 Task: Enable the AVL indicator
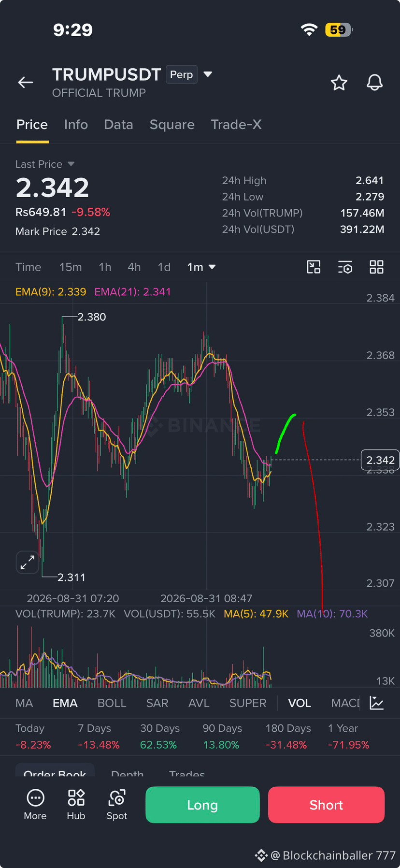point(199,703)
